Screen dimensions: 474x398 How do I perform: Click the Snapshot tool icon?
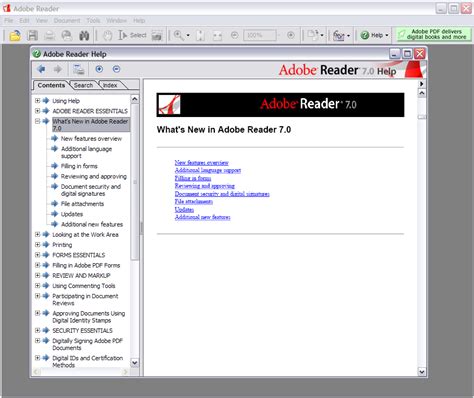click(x=157, y=35)
